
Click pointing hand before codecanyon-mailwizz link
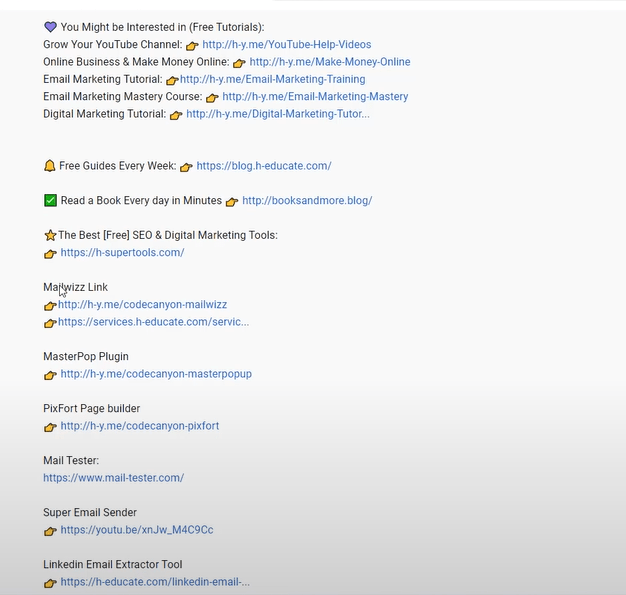click(x=50, y=306)
